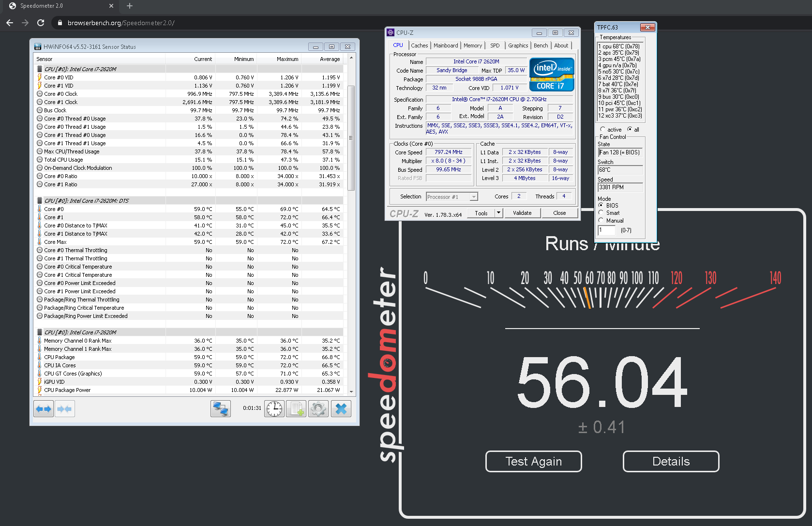Click the HWiNFO scrollbar down arrow

351,391
